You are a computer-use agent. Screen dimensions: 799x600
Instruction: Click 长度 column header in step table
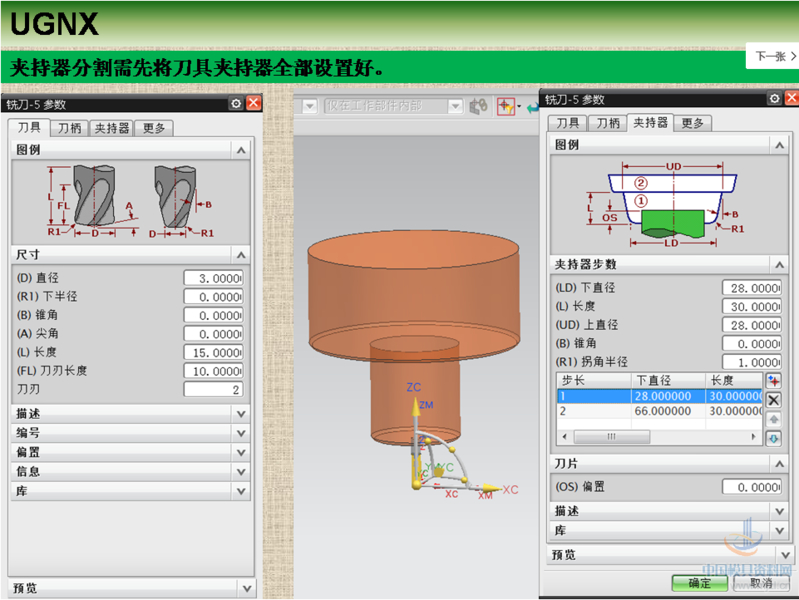pyautogui.click(x=734, y=380)
